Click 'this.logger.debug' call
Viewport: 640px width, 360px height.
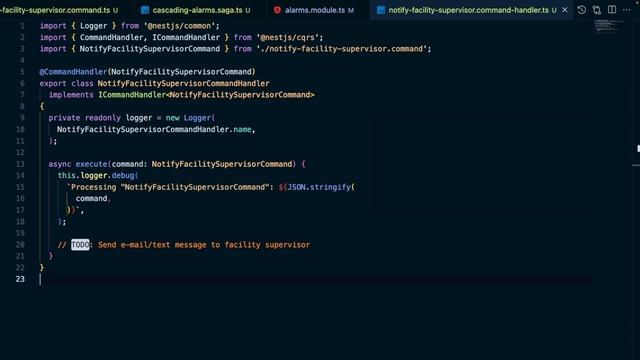point(96,176)
